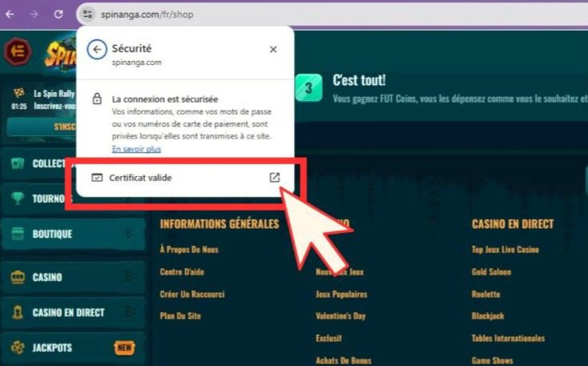Go back in the Sécurité popup
This screenshot has width=588, height=366.
click(97, 50)
